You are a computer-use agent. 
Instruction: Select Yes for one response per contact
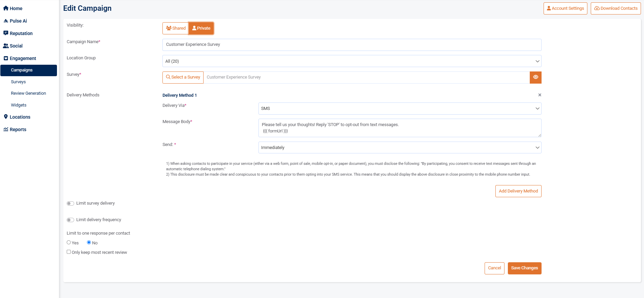[69, 242]
